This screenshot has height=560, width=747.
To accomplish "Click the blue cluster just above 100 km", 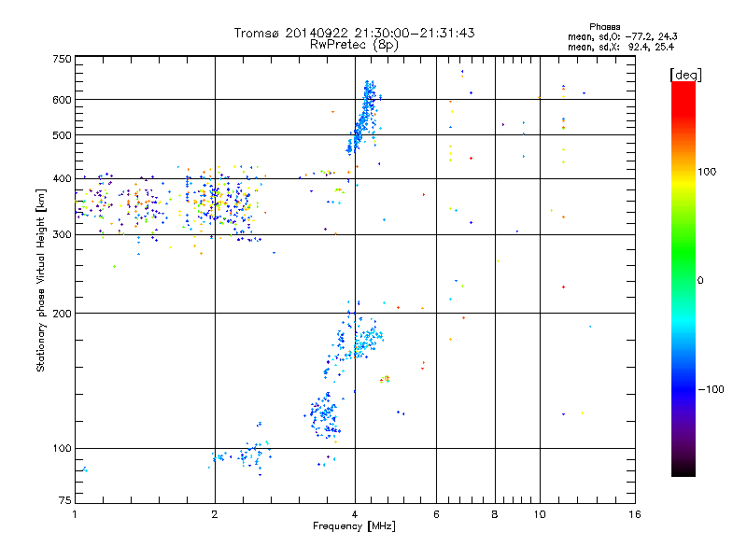I will 323,415.
